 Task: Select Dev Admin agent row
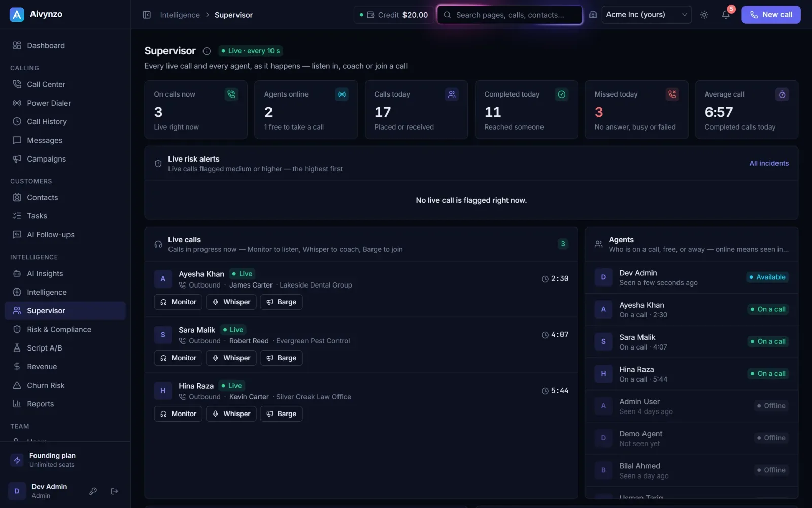(x=691, y=277)
